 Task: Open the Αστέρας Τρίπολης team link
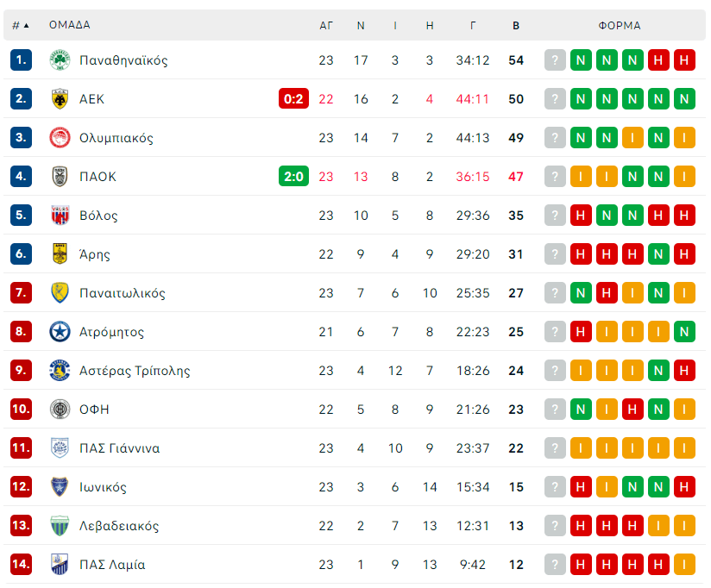pyautogui.click(x=135, y=371)
